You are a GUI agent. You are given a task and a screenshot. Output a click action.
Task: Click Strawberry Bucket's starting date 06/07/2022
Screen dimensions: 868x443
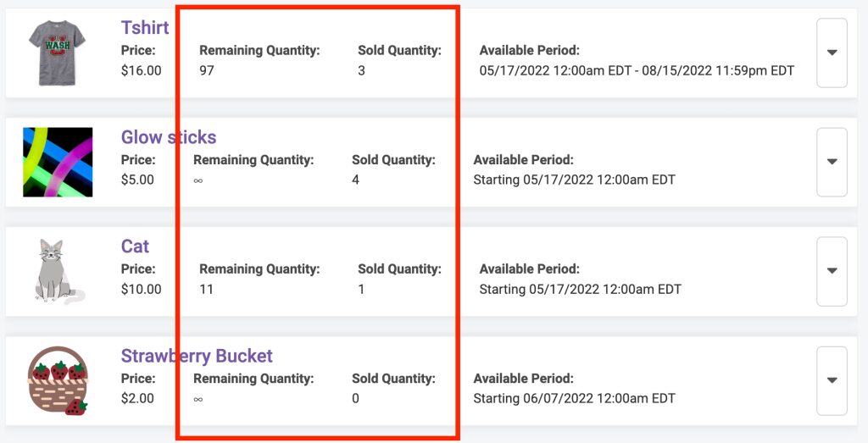[x=574, y=398]
